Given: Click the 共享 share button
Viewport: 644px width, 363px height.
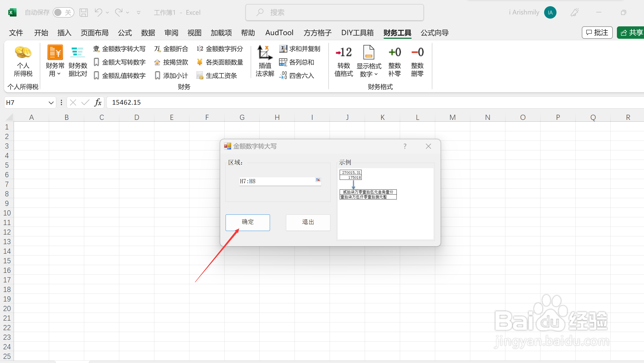Looking at the screenshot, I should point(631,33).
